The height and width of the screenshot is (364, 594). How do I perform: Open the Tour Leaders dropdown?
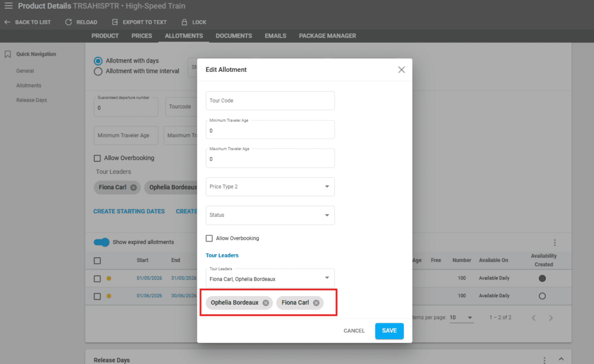pos(327,278)
